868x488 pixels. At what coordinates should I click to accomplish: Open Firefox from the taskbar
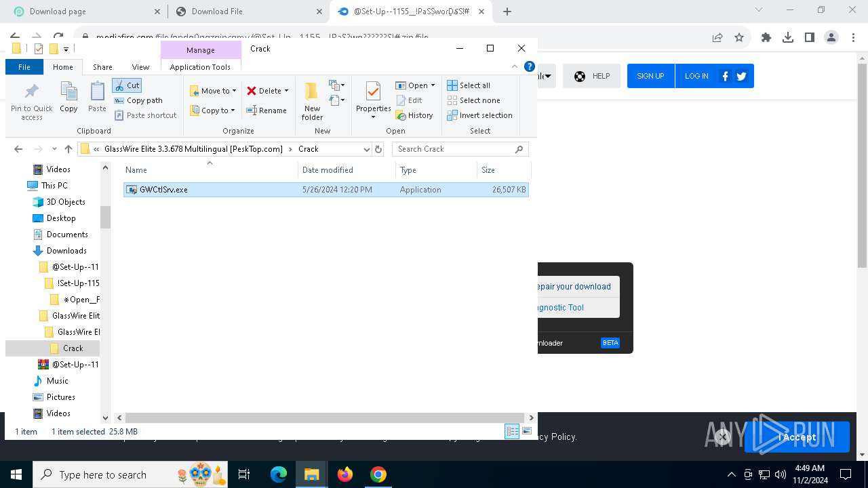tap(345, 474)
